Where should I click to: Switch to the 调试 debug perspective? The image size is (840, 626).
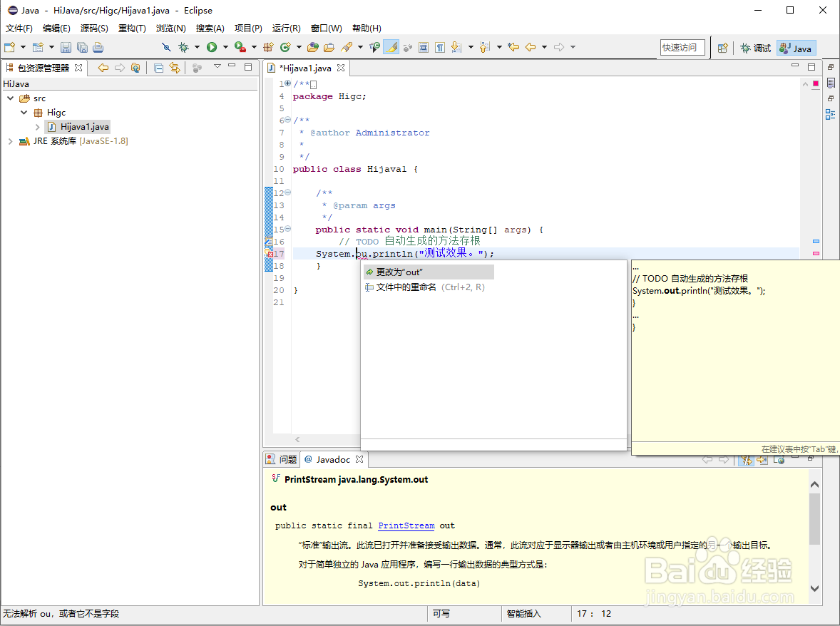pos(755,48)
